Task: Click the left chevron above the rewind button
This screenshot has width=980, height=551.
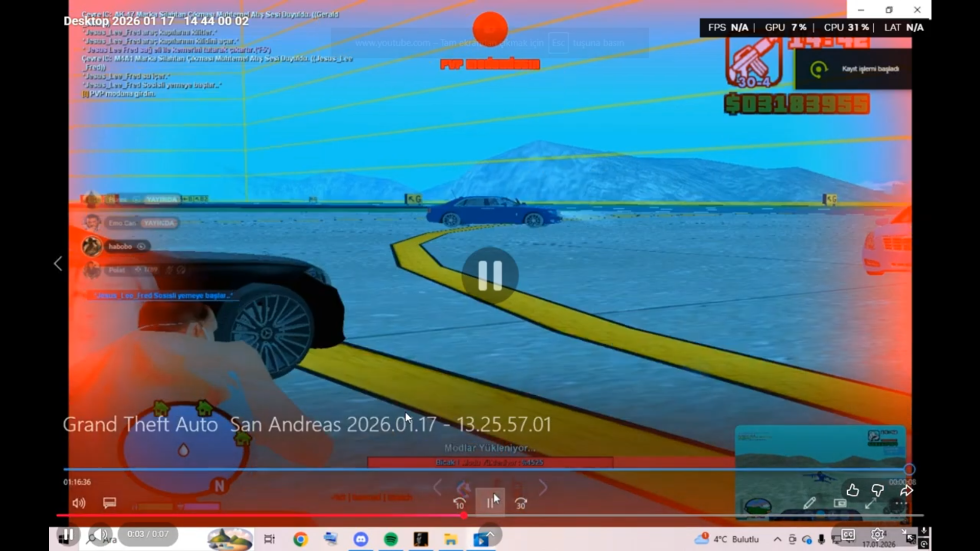Action: click(437, 488)
